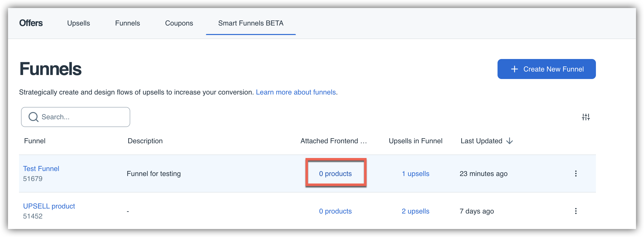Image resolution: width=644 pixels, height=237 pixels.
Task: Click the Last Updated sort arrow
Action: (x=510, y=141)
